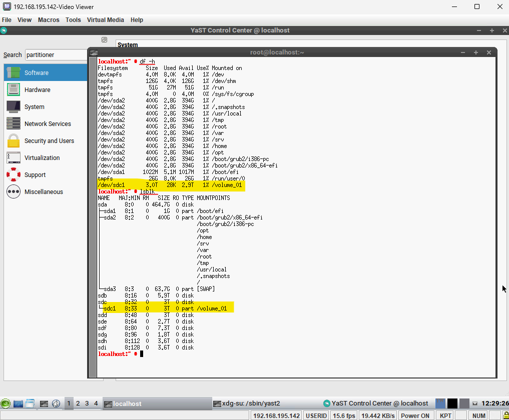
Task: Open the File menu
Action: point(7,20)
